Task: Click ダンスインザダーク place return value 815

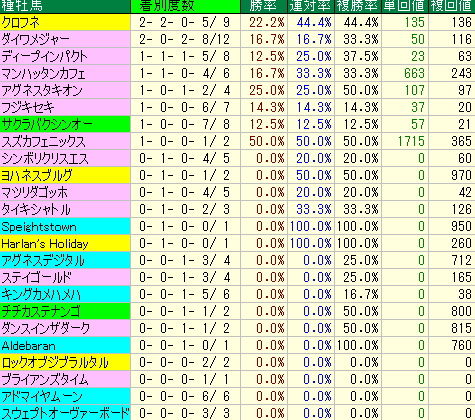Action: click(x=462, y=328)
